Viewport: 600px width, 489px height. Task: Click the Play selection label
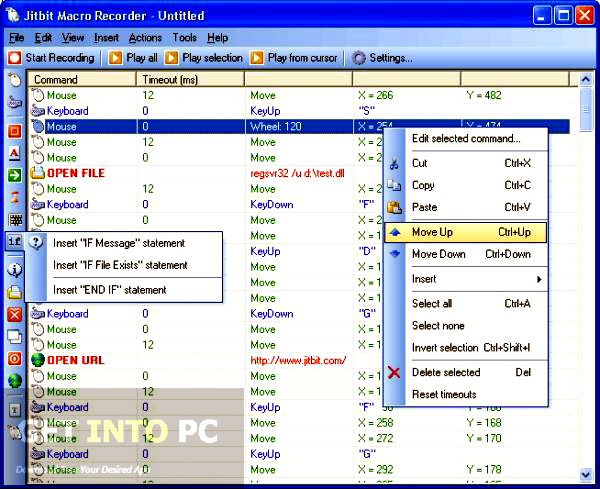point(212,58)
